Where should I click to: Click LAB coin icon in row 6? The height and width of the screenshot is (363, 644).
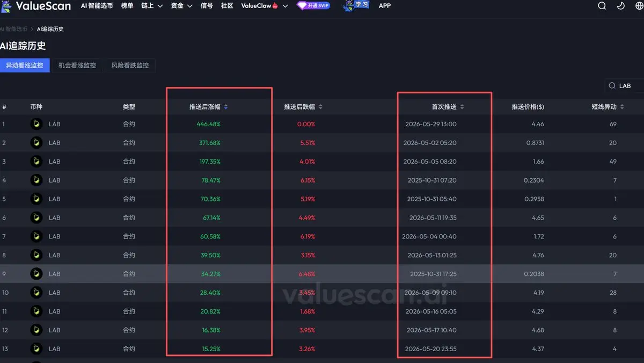36,218
